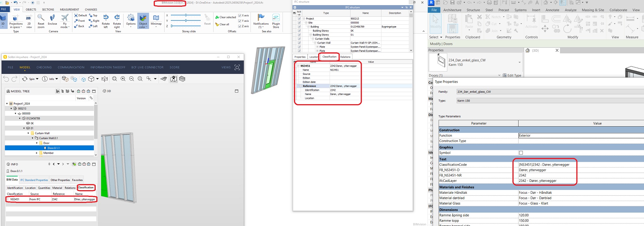The image size is (644, 226).
Task: Open IFC Standard Properties tab in Solibri
Action: 34,180
